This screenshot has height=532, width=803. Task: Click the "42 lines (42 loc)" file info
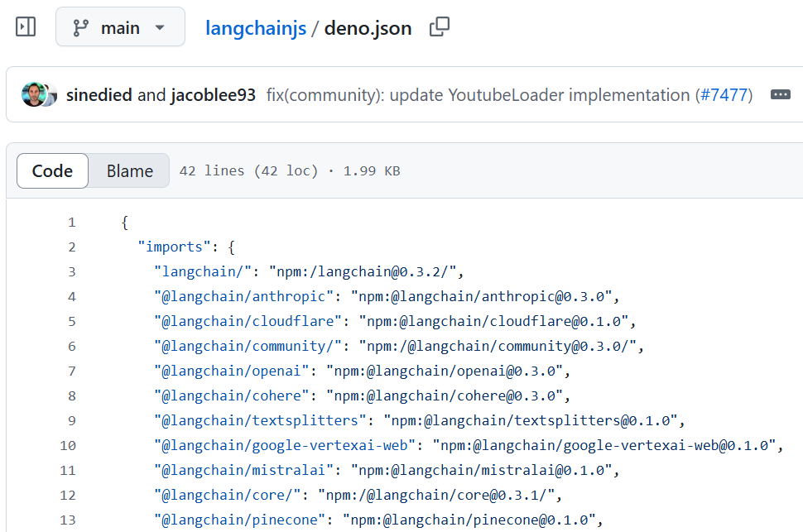tap(248, 171)
